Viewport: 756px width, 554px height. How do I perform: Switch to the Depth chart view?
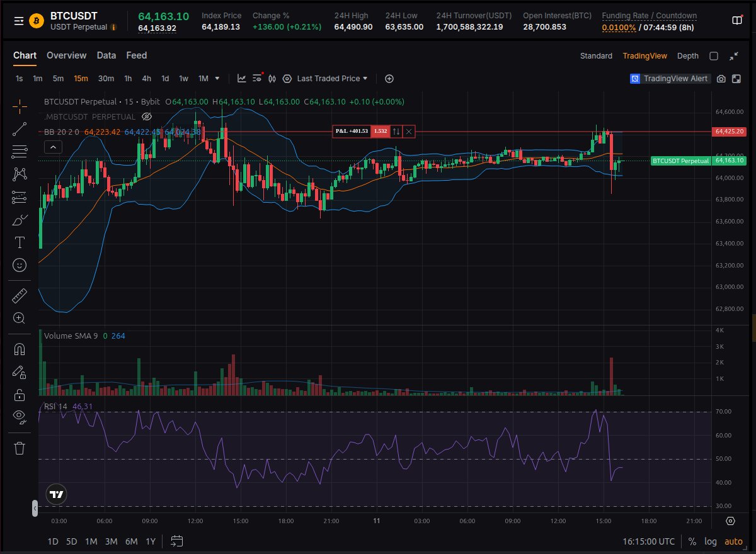click(687, 56)
